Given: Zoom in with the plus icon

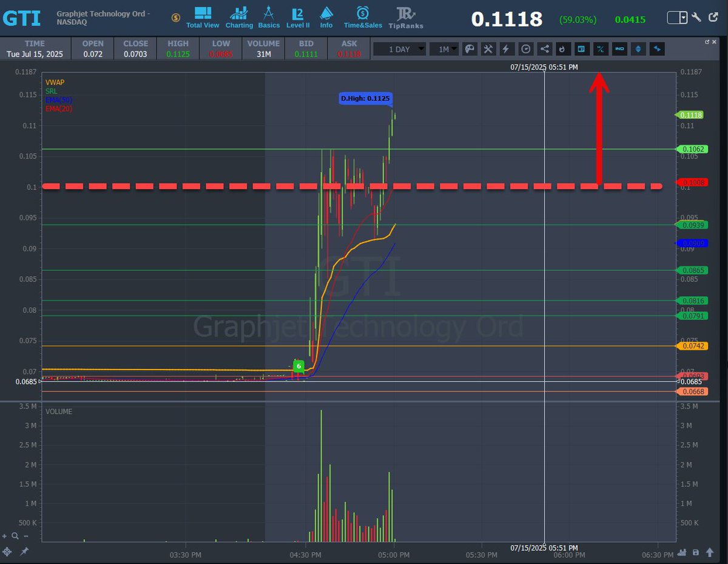Looking at the screenshot, I should point(5,536).
